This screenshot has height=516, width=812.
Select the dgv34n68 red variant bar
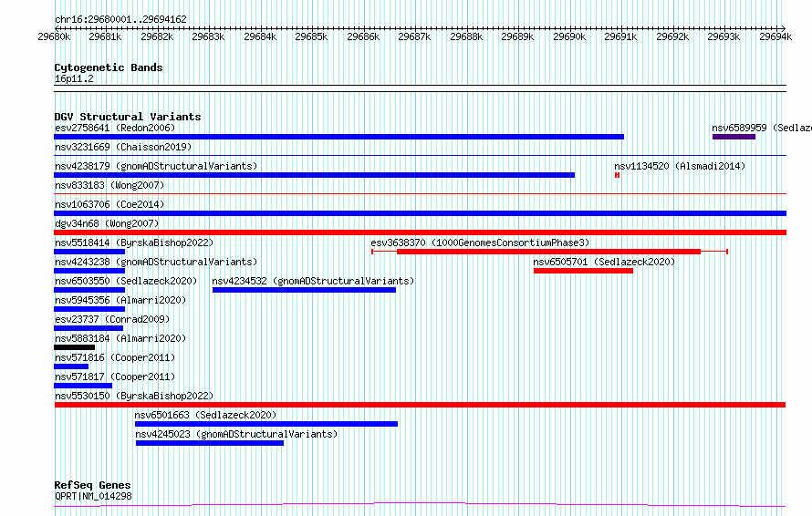[x=420, y=232]
